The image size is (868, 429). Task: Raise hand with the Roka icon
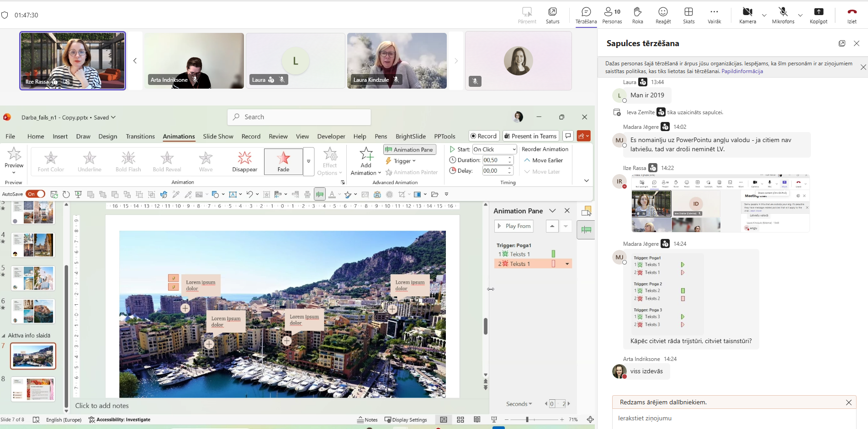[x=637, y=12]
